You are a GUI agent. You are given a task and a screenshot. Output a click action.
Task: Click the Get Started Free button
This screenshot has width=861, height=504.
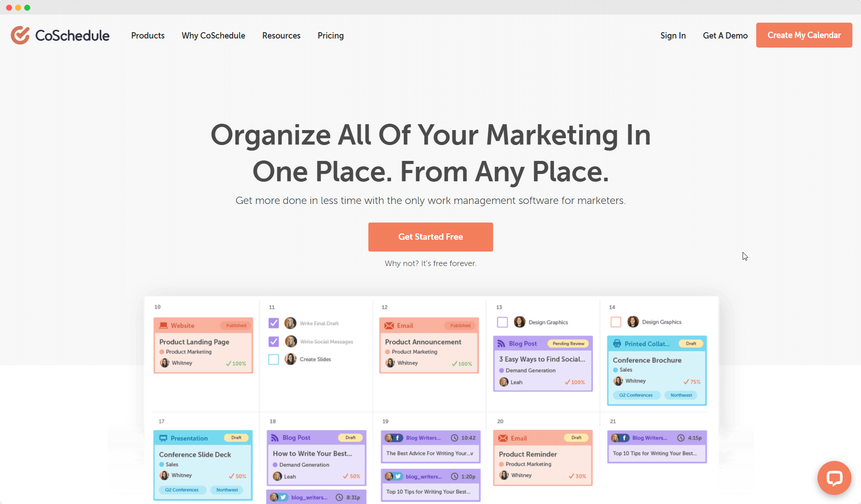[x=430, y=237]
